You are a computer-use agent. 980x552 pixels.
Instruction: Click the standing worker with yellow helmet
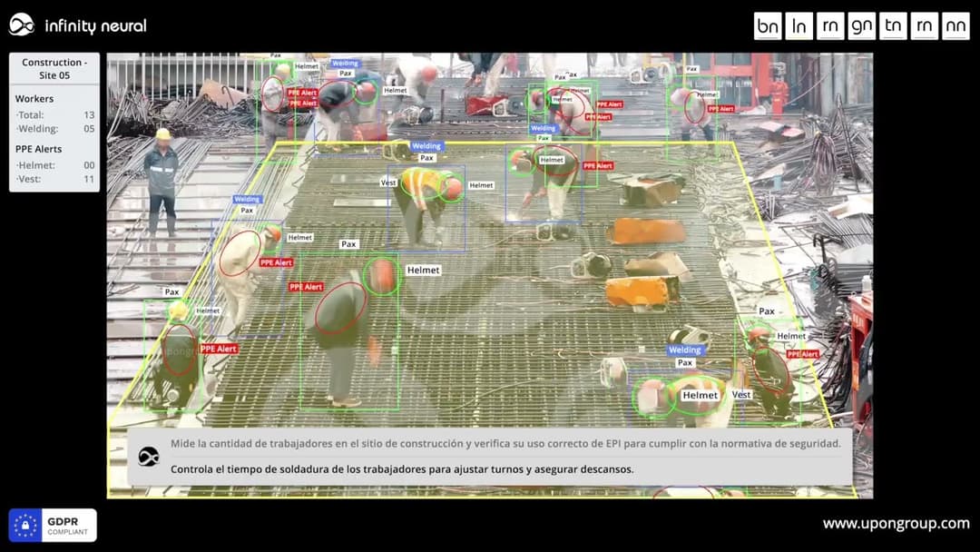point(162,182)
